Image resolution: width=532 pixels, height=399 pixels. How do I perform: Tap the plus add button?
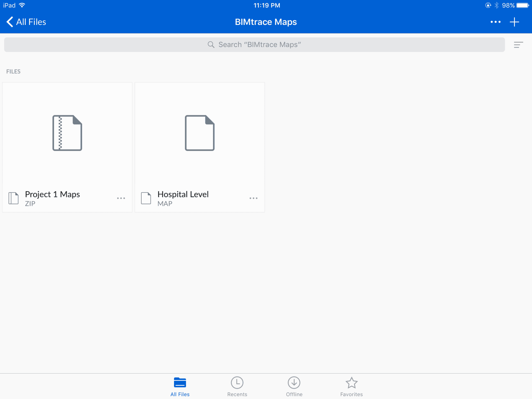[x=514, y=22]
